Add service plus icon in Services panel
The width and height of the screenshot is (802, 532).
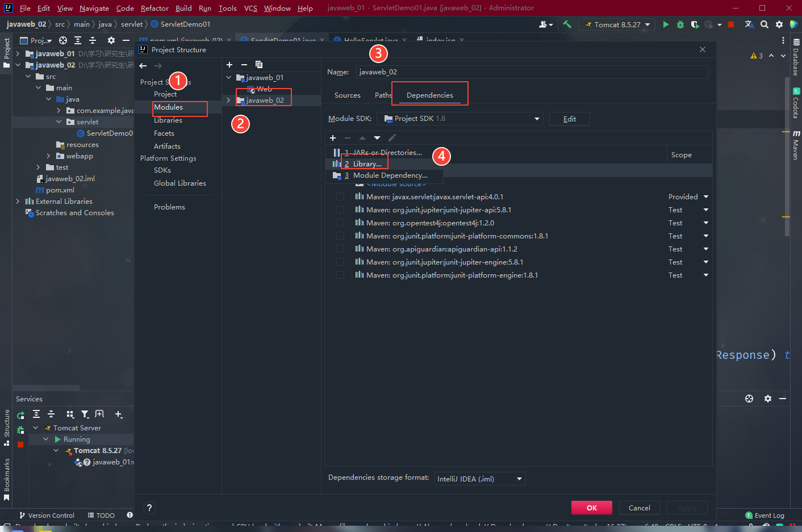pyautogui.click(x=118, y=414)
